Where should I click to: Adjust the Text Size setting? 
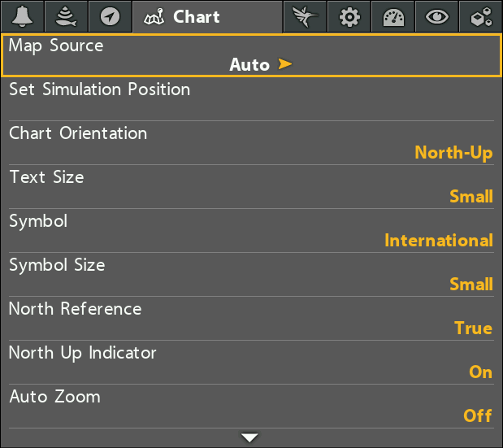coord(251,187)
